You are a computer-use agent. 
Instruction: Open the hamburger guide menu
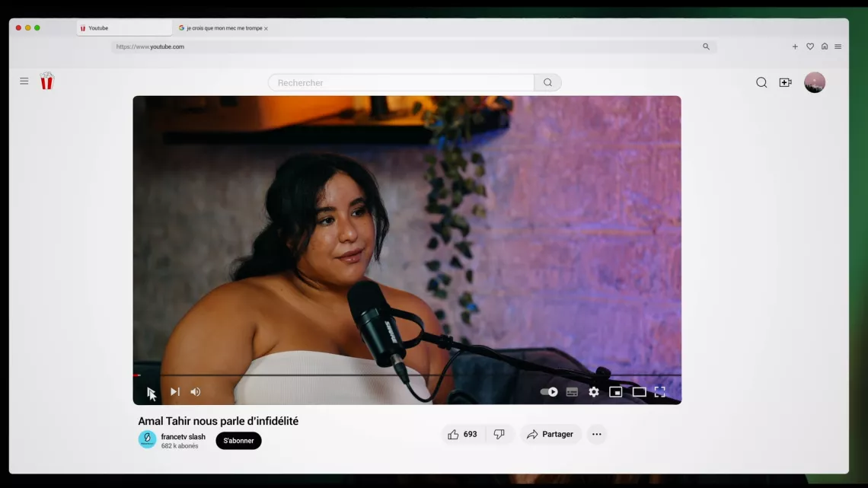pyautogui.click(x=24, y=81)
